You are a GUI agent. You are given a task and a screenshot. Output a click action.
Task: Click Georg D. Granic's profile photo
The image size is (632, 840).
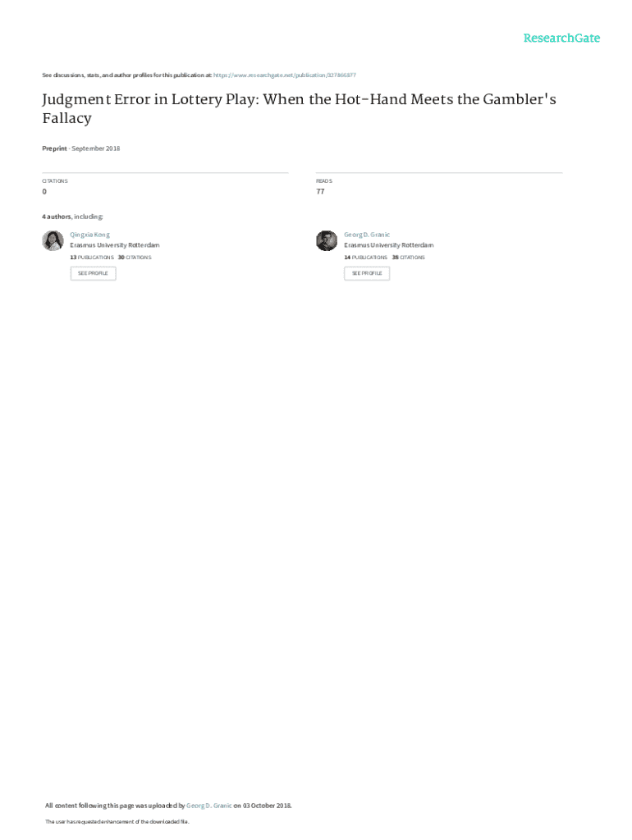coord(327,240)
